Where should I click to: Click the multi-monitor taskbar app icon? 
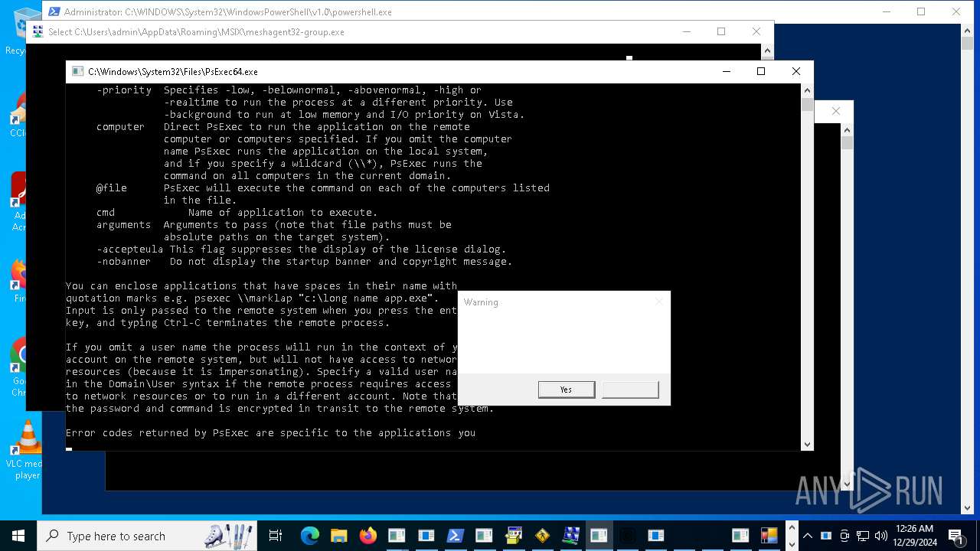570,536
